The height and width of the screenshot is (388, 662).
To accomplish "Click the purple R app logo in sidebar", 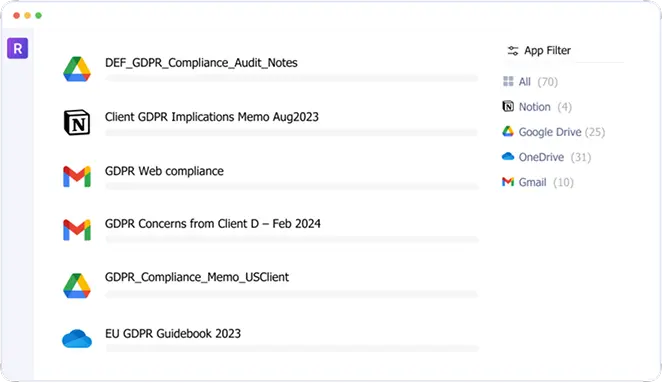I will pyautogui.click(x=18, y=48).
